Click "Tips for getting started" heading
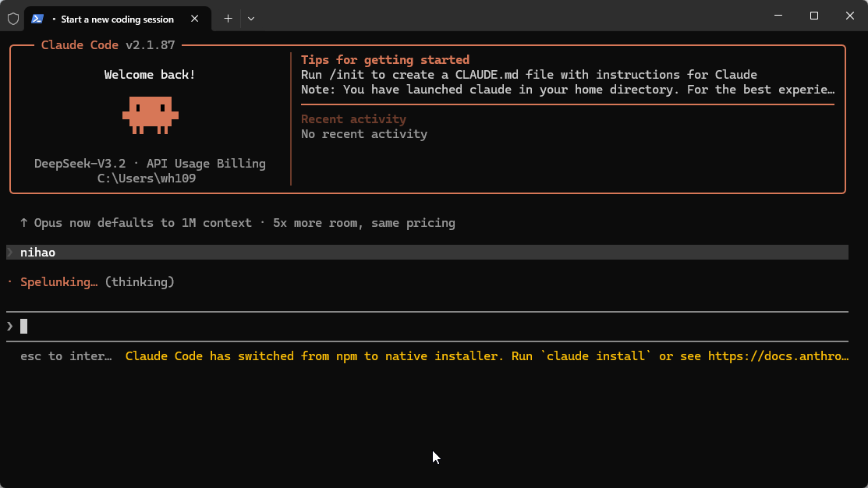 [x=385, y=60]
